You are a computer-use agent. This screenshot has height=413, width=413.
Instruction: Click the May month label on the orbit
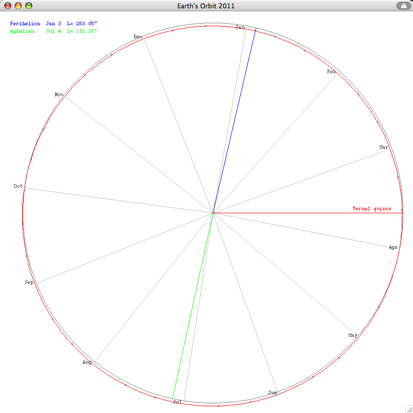[353, 335]
